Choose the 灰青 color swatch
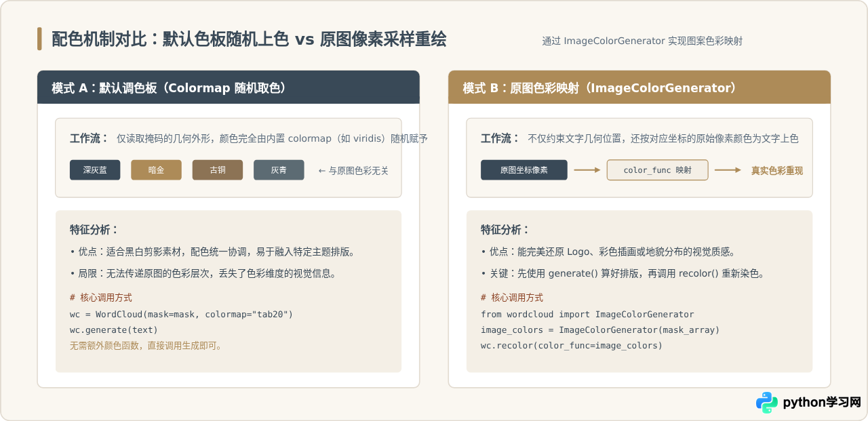This screenshot has width=868, height=421. coord(279,170)
